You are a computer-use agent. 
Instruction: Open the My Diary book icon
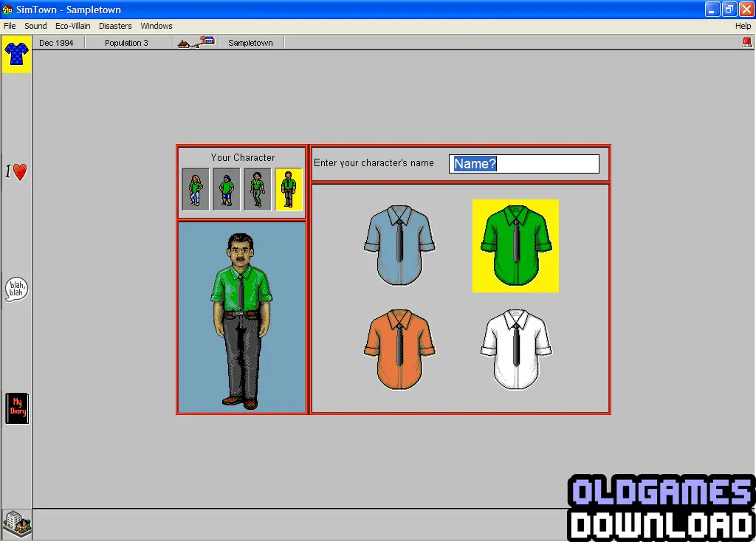(x=17, y=408)
